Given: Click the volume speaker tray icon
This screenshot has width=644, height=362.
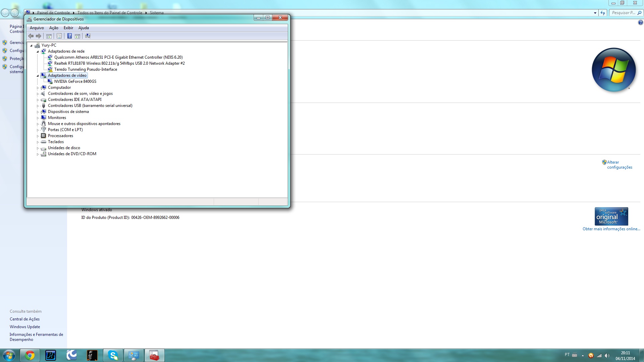Looking at the screenshot, I should 607,356.
